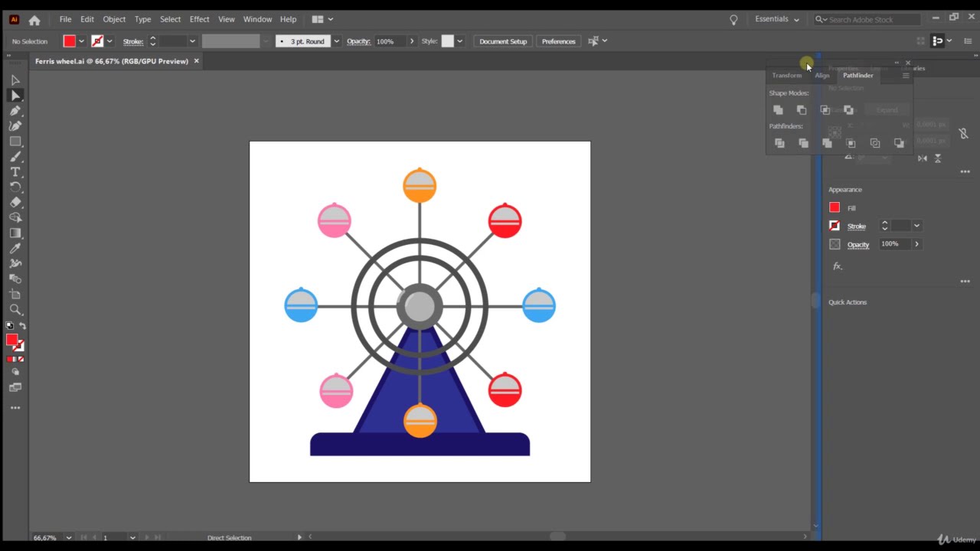Viewport: 980px width, 551px height.
Task: Select the Rotate tool
Action: point(15,187)
